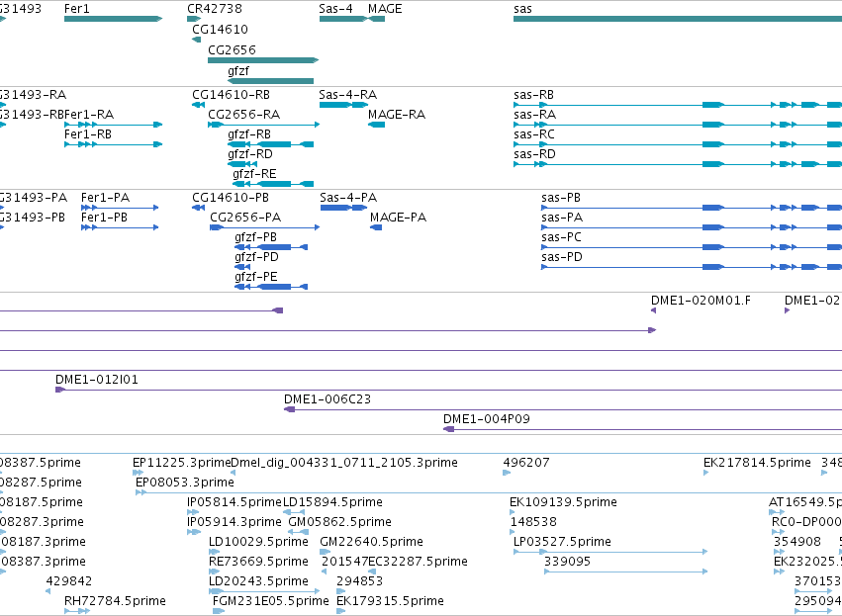Click the Fer1-PB protein label
Viewport: 842px width, 616px height.
[x=104, y=218]
